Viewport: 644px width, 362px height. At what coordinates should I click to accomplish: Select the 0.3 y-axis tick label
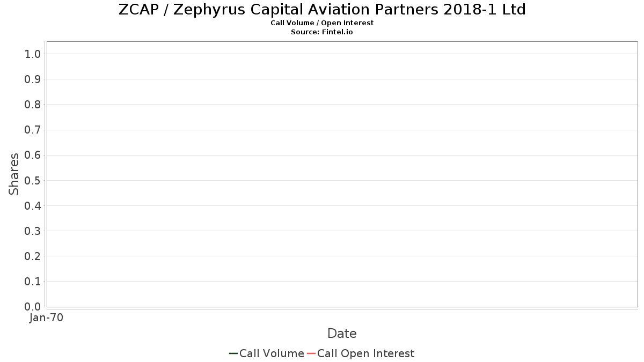[x=33, y=231]
